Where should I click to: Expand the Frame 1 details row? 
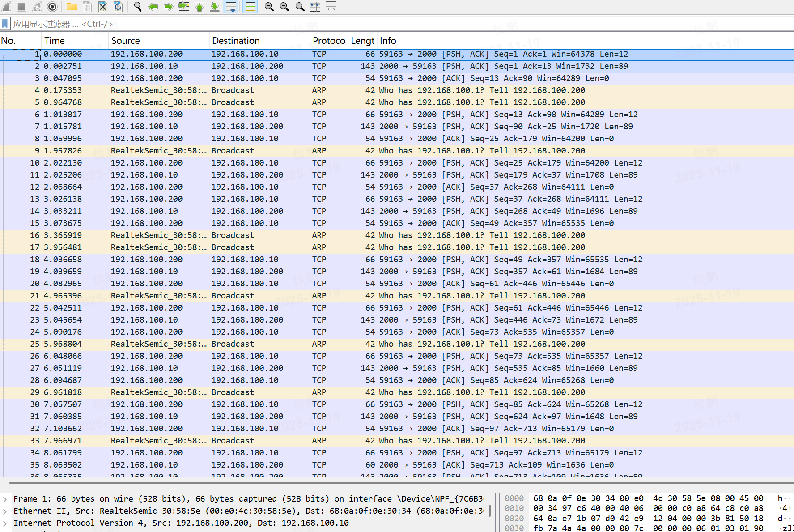pyautogui.click(x=5, y=498)
